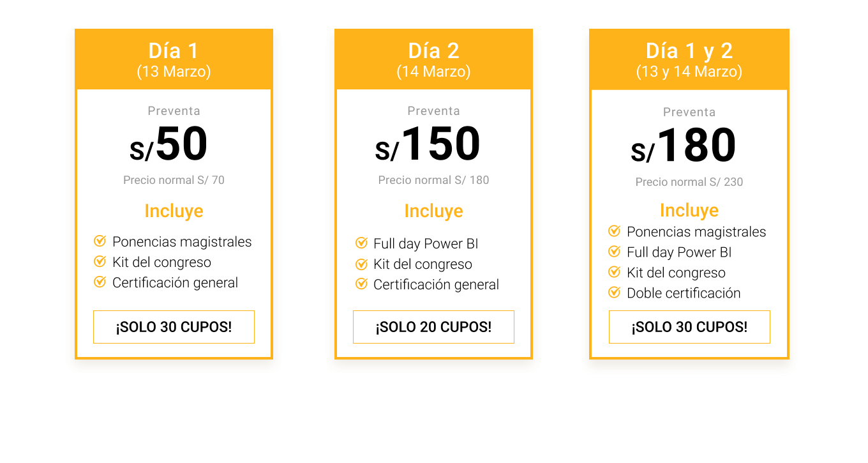Click check icon beside Día 1 Kit del congreso
868x463 pixels.
pos(100,261)
